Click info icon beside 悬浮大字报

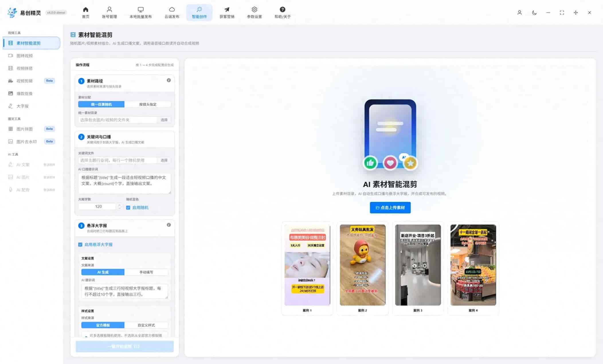coord(169,225)
